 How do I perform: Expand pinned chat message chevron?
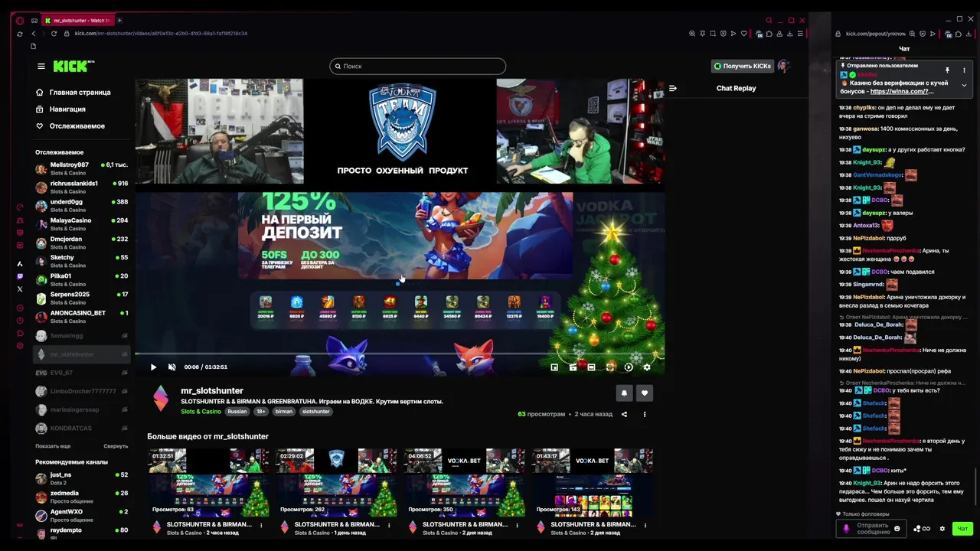tap(964, 85)
